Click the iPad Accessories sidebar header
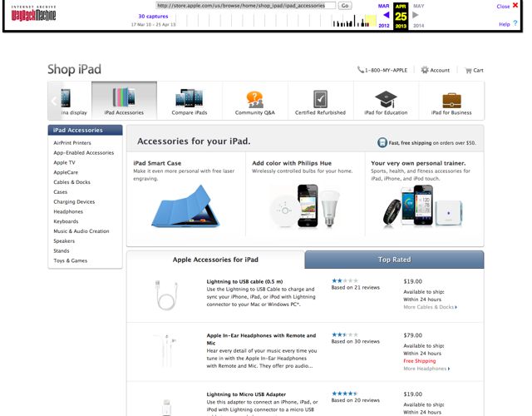The height and width of the screenshot is (416, 532). pos(85,130)
